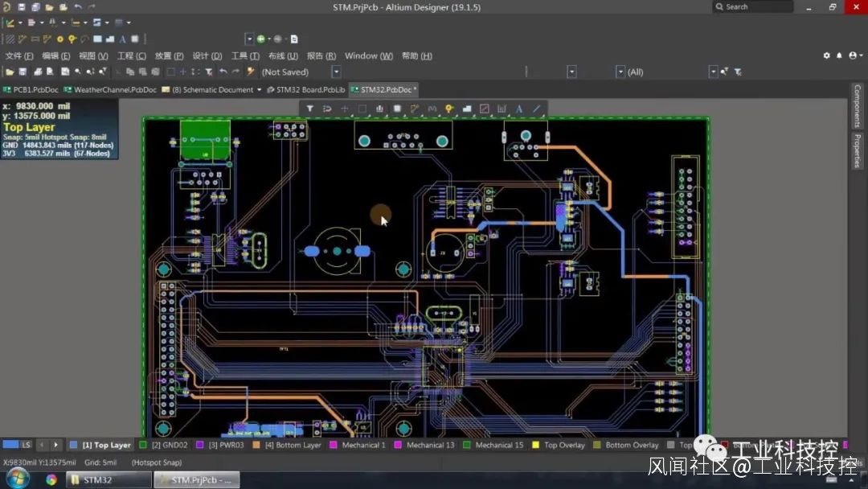Select the interactive route connections tool
The width and height of the screenshot is (868, 489).
[x=415, y=109]
